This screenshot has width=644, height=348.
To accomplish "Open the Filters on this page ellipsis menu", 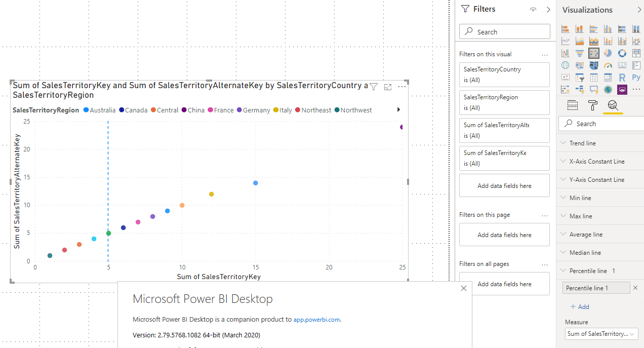I will coord(545,215).
